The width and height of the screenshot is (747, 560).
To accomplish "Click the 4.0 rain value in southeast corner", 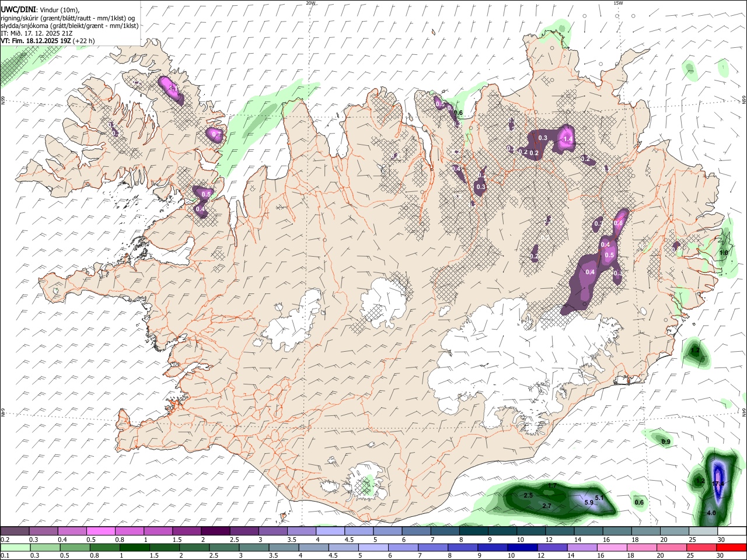I will pyautogui.click(x=711, y=513).
